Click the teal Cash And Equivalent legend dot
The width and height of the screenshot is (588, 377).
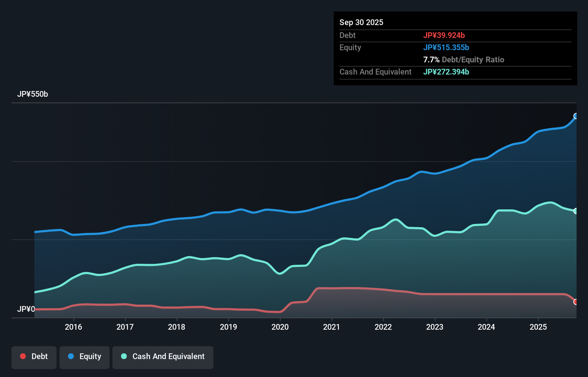[x=124, y=356]
